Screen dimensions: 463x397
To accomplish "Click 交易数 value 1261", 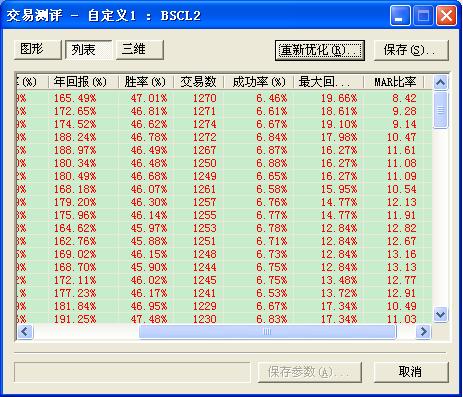I will tap(205, 189).
